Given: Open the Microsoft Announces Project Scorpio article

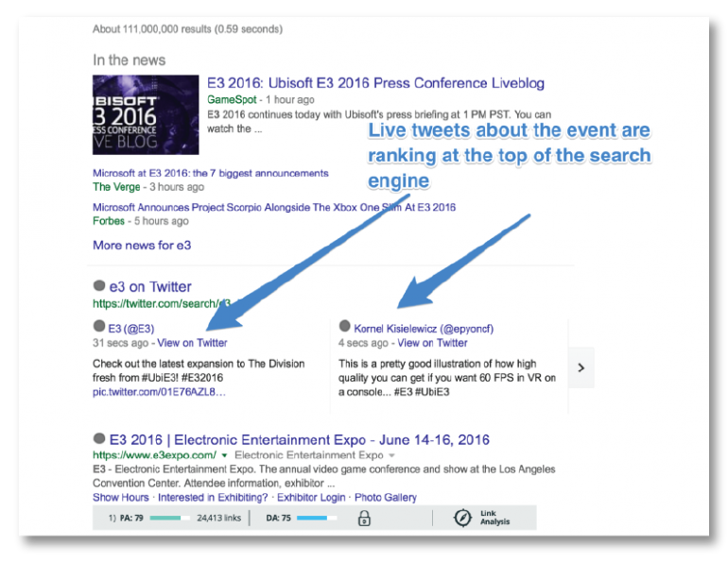Looking at the screenshot, I should [x=274, y=207].
